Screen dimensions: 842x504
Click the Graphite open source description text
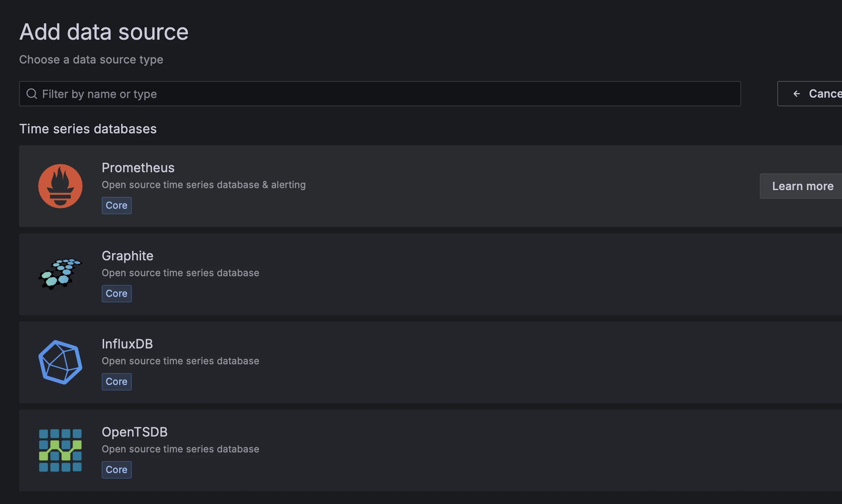(x=180, y=273)
